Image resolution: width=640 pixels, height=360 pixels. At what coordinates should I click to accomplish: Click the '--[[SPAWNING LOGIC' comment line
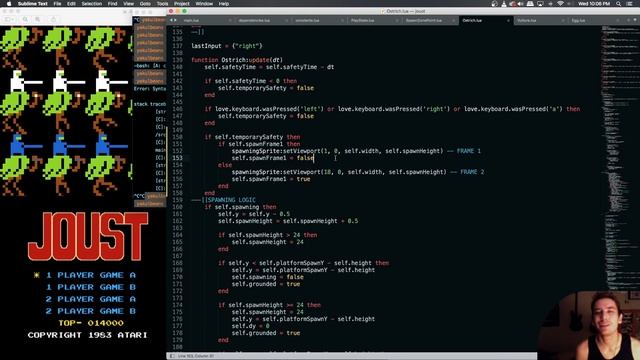click(x=223, y=200)
